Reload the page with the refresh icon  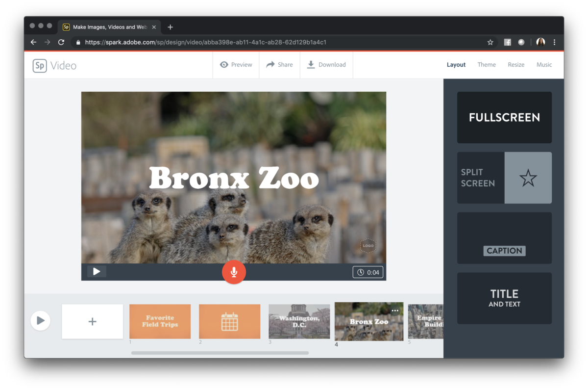click(61, 42)
